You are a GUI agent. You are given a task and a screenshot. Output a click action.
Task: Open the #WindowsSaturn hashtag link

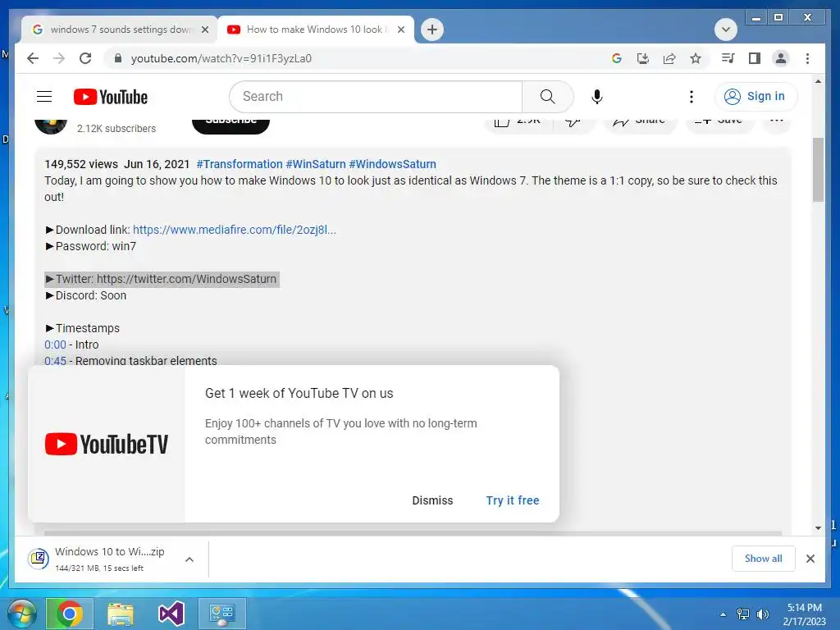[x=392, y=164]
